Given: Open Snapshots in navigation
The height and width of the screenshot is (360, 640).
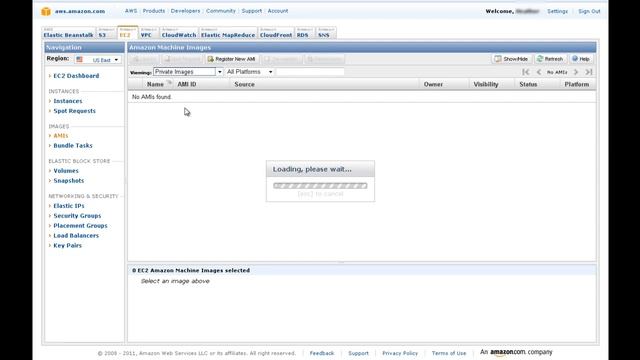Looking at the screenshot, I should pos(69,181).
